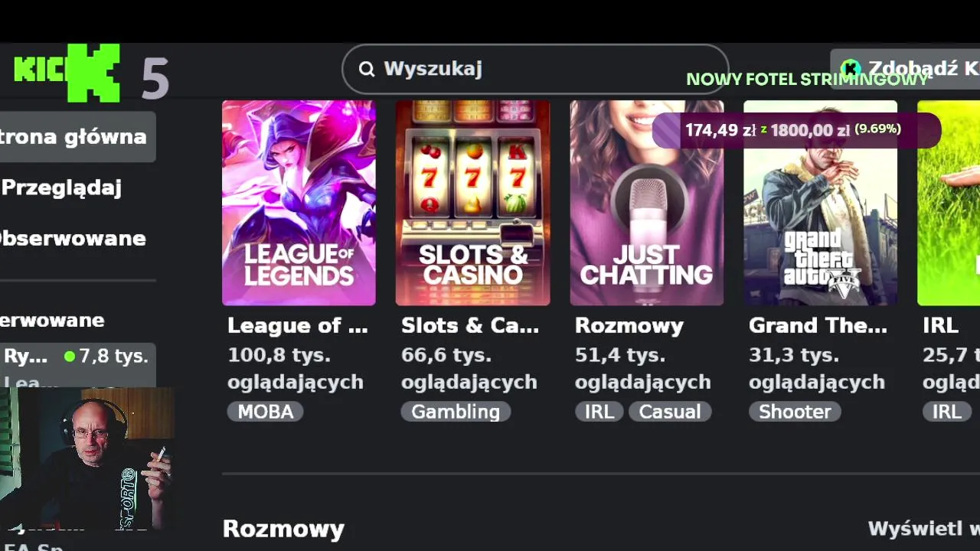Select the Przeglądaj sidebar item
Image resolution: width=980 pixels, height=551 pixels.
point(62,187)
